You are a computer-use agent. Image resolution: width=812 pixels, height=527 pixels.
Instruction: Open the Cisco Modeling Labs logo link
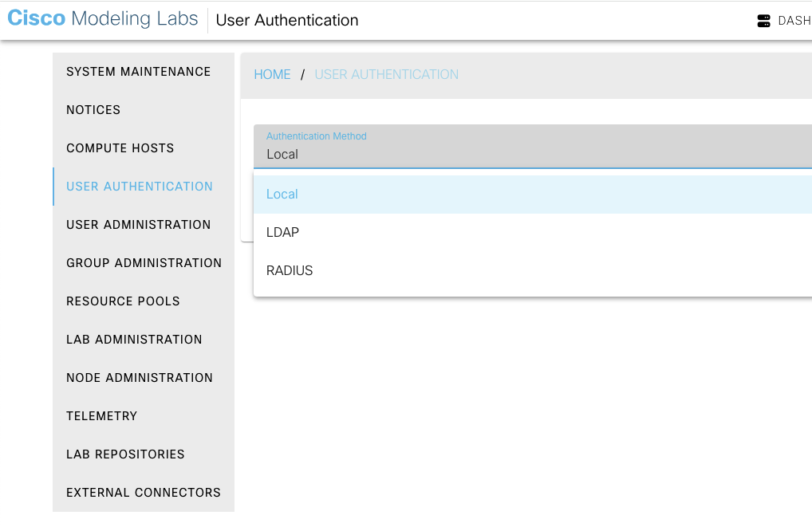click(x=103, y=18)
